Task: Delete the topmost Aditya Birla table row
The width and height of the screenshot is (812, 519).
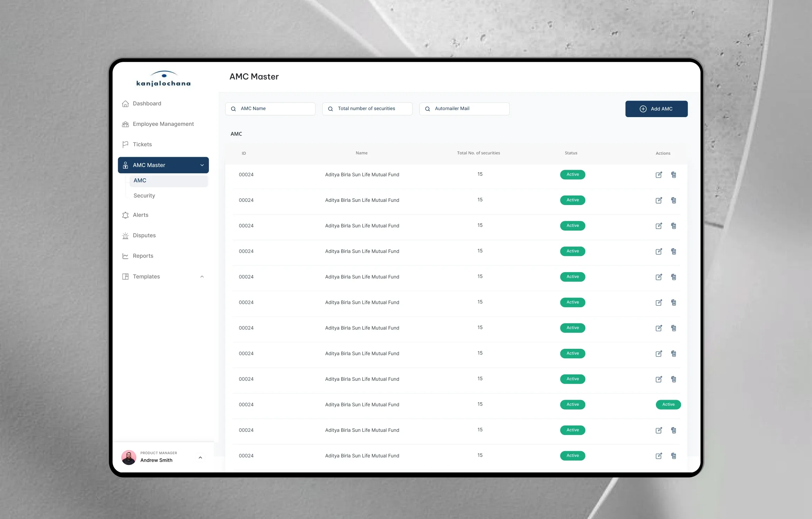Action: [674, 175]
